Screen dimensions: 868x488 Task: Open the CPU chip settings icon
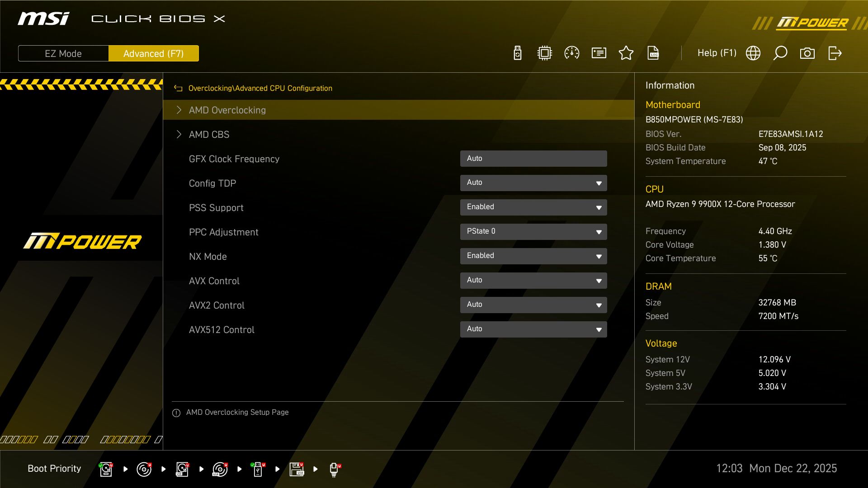click(x=544, y=53)
